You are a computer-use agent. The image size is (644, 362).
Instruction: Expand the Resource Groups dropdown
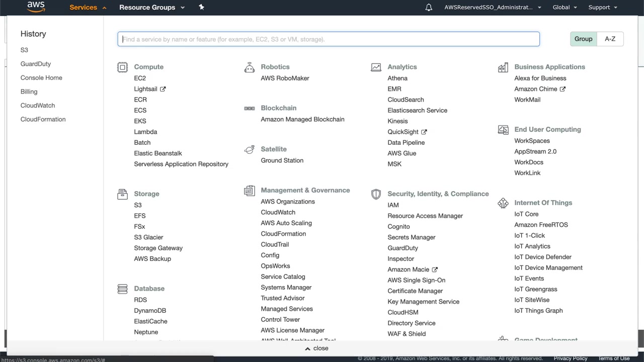(151, 8)
